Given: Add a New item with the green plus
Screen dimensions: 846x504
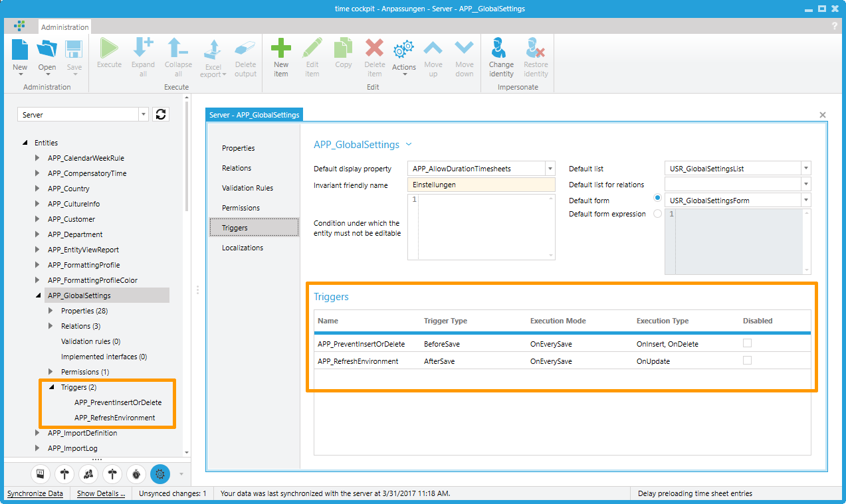Looking at the screenshot, I should tap(281, 48).
